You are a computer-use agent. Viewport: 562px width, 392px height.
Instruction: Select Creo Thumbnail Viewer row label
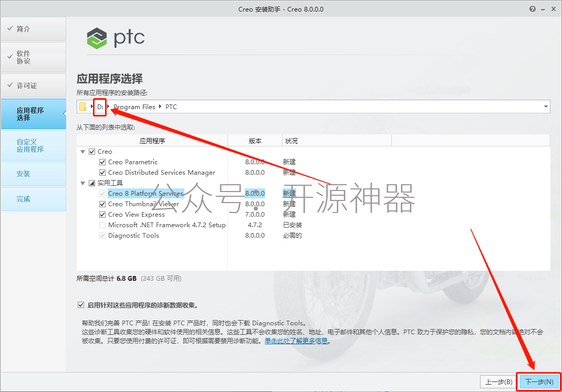click(143, 204)
